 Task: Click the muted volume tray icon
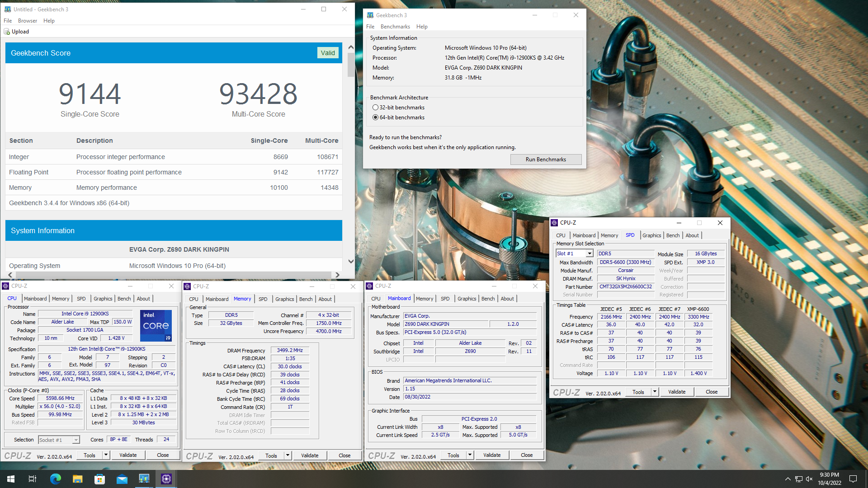[x=809, y=479]
